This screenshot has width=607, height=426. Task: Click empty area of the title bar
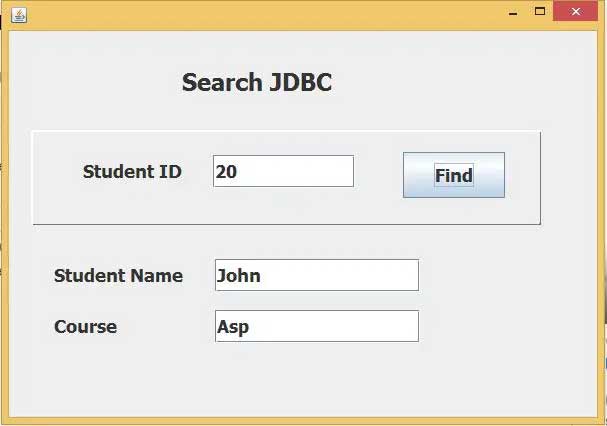click(x=263, y=15)
